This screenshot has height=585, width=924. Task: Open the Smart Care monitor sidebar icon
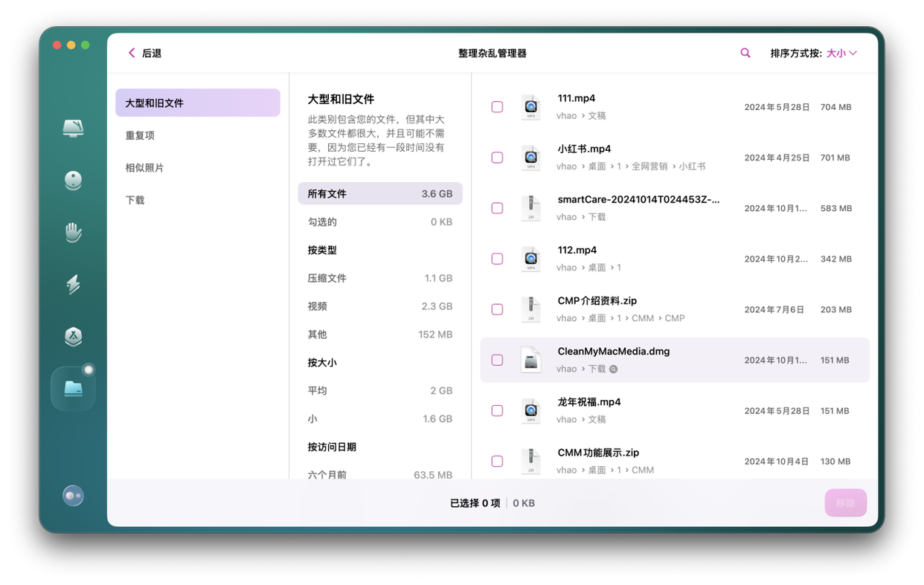73,128
